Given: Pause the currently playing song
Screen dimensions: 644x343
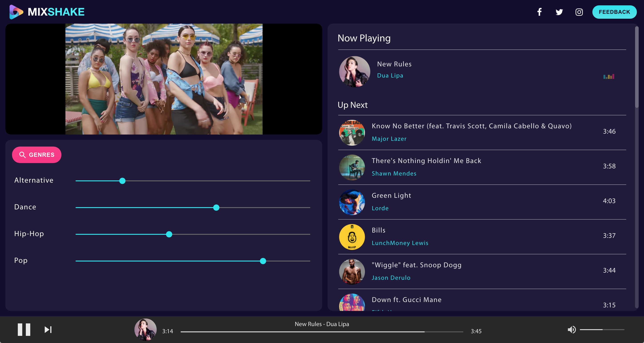Looking at the screenshot, I should click(24, 329).
